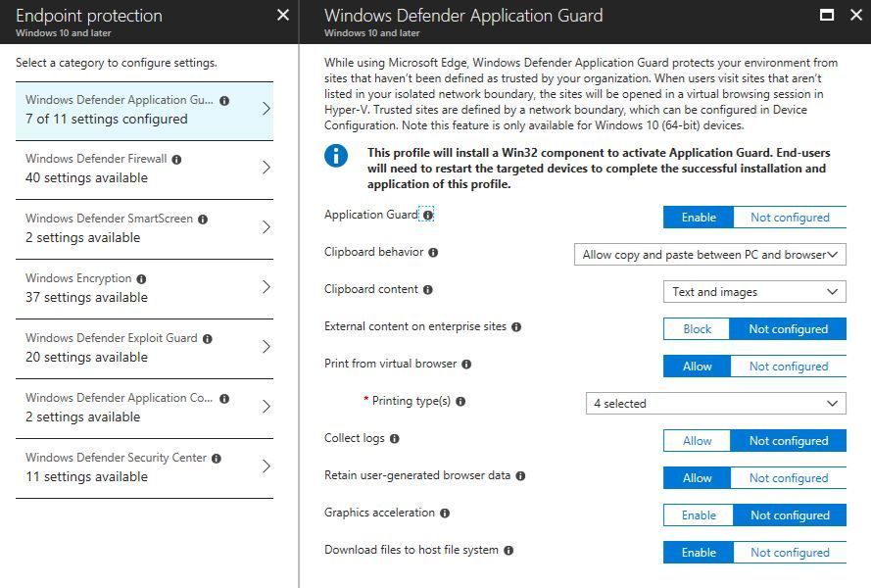The image size is (871, 588).
Task: Open Windows Defender Exploit Guard category title
Action: click(111, 338)
